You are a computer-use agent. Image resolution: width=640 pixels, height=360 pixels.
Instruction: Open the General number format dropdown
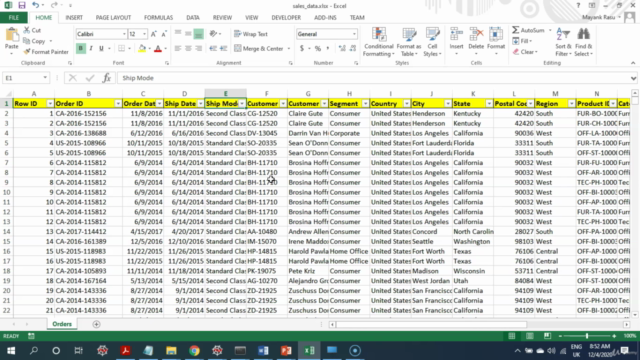click(x=354, y=34)
